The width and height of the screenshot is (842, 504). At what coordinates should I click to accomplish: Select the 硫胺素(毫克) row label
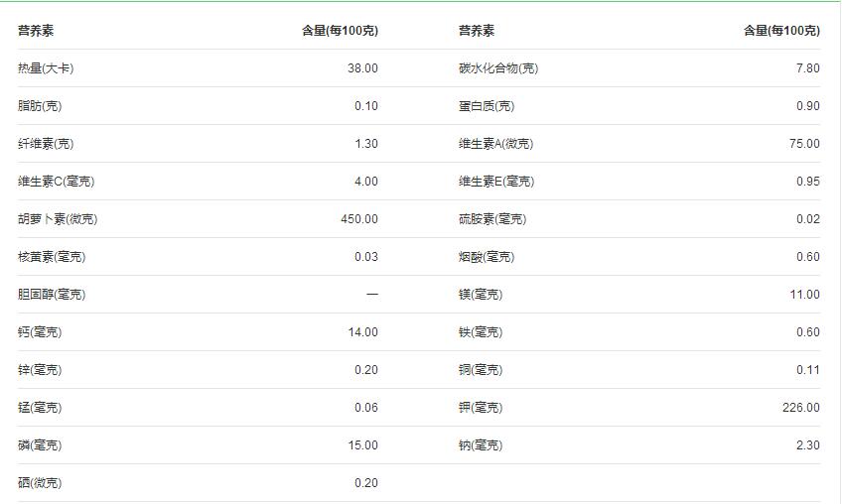click(x=492, y=219)
